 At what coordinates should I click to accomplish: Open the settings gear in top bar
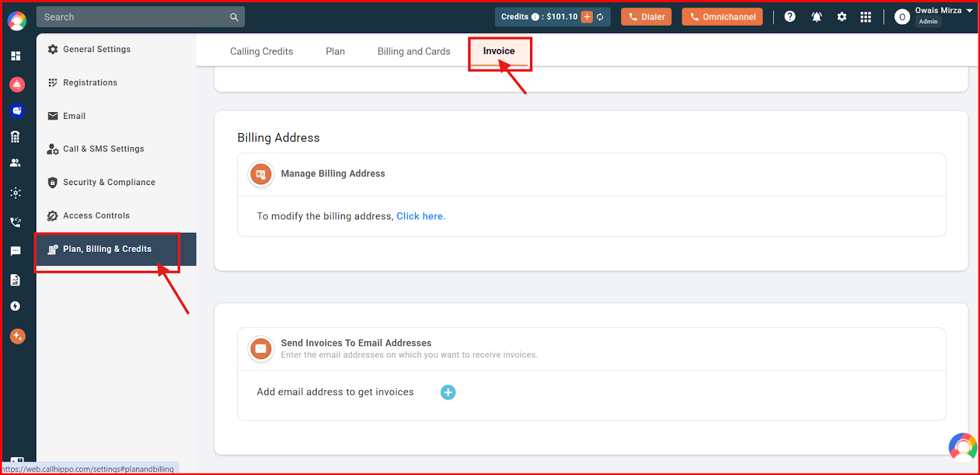coord(842,17)
